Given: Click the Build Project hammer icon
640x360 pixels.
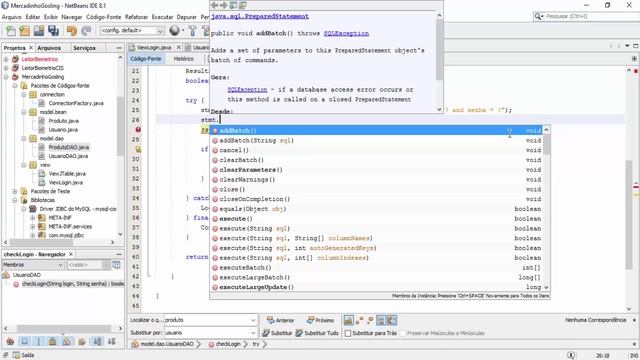Looking at the screenshot, I should pyautogui.click(x=193, y=31).
